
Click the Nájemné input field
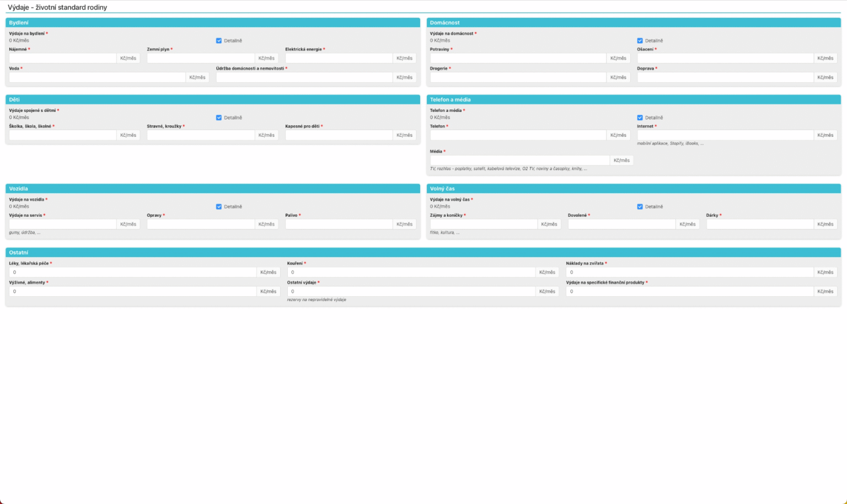(63, 58)
